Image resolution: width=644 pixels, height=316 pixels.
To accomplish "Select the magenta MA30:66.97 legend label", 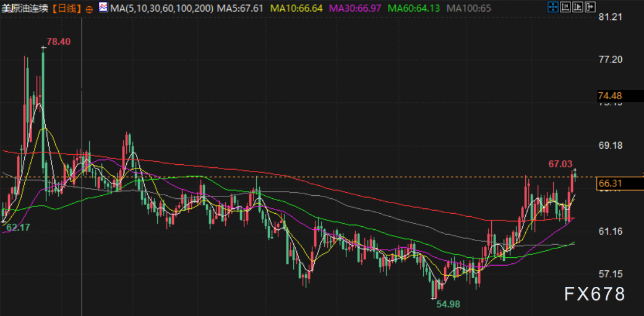I will [x=355, y=9].
